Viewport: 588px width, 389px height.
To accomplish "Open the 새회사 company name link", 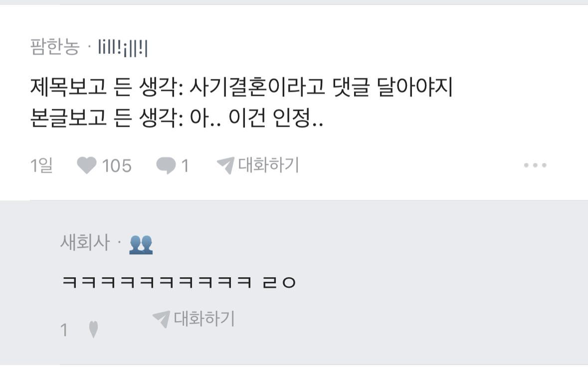I will pos(85,242).
